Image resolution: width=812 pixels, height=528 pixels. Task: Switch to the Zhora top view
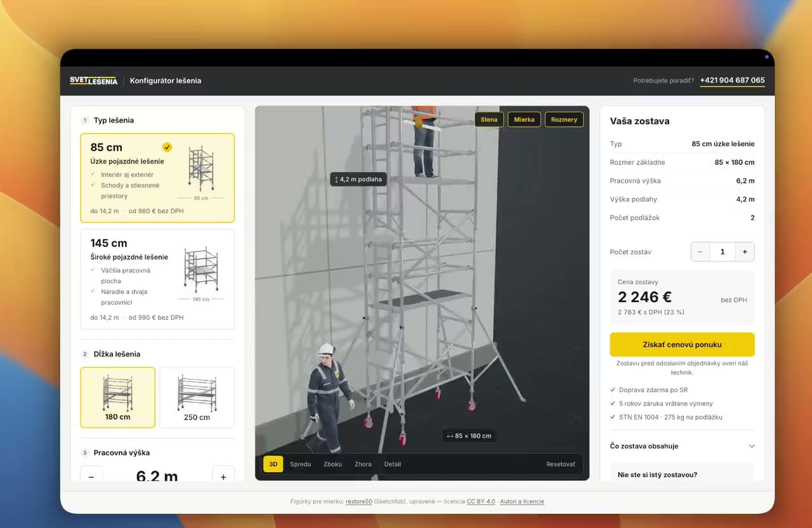point(363,464)
